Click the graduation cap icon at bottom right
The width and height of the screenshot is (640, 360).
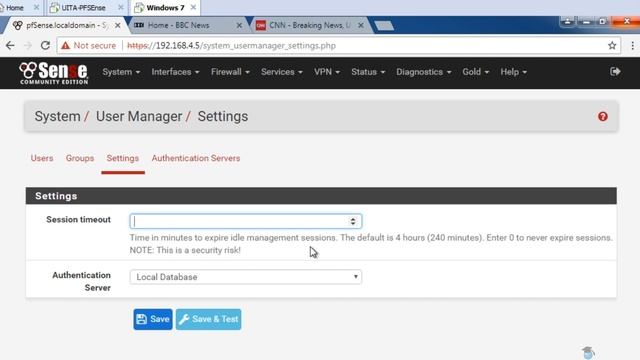[588, 353]
